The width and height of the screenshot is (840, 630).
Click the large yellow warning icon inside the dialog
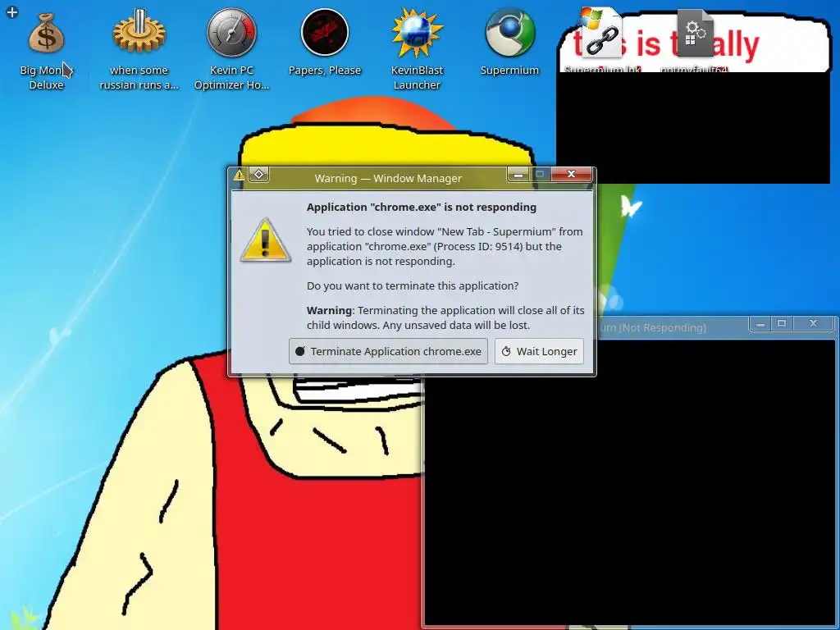pyautogui.click(x=266, y=240)
